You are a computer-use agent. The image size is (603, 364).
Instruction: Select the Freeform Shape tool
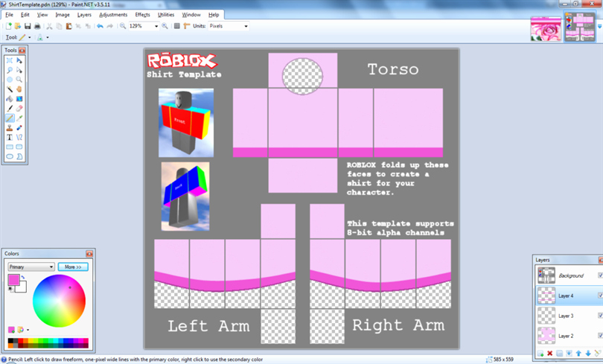19,156
